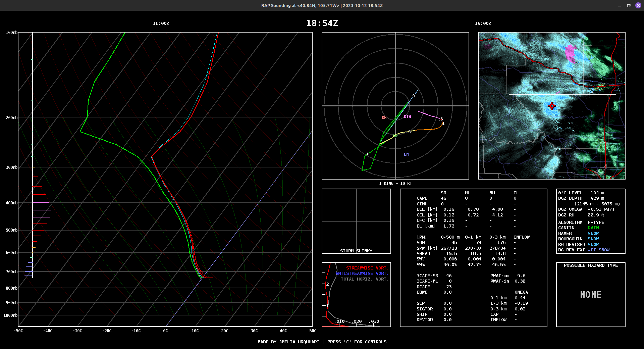Screen dimensions: 644x349
Task: Switch to the 19:00Z radar frame
Action: tap(483, 23)
